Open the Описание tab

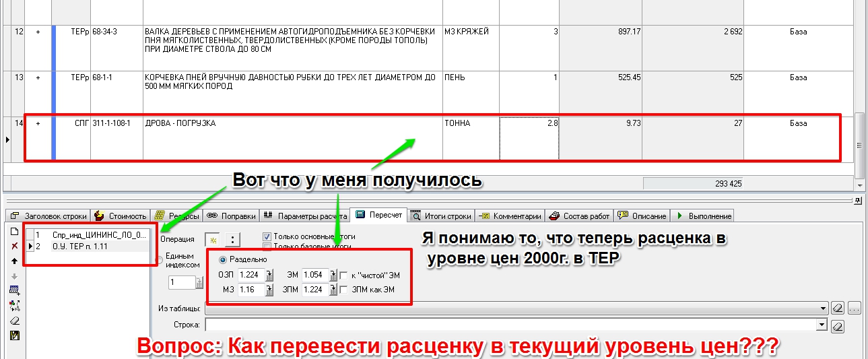click(x=642, y=216)
